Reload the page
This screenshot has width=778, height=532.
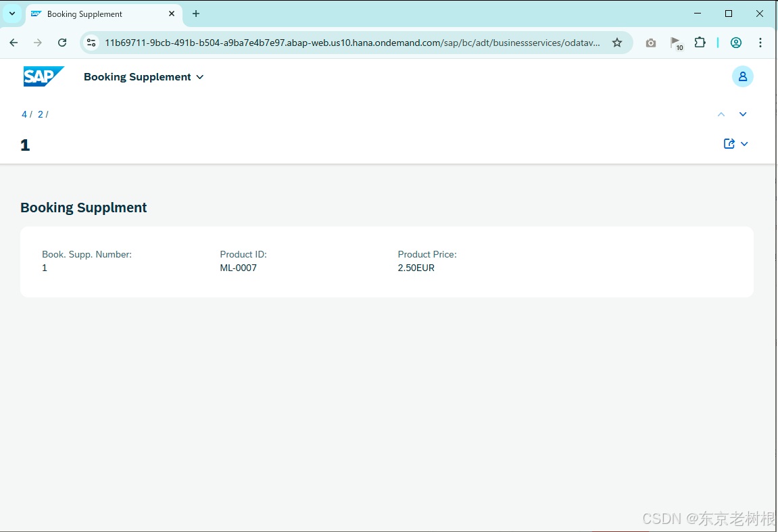(x=62, y=43)
